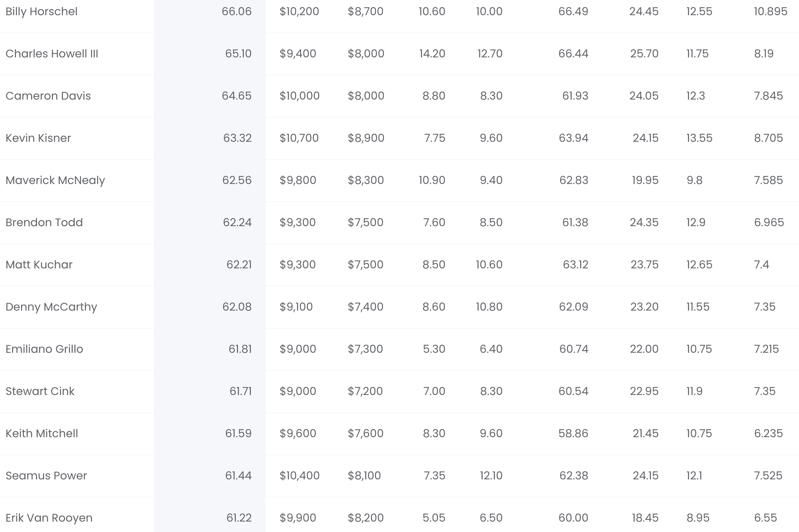The width and height of the screenshot is (799, 532).
Task: Open the Keith Mitchell player entry
Action: point(42,433)
